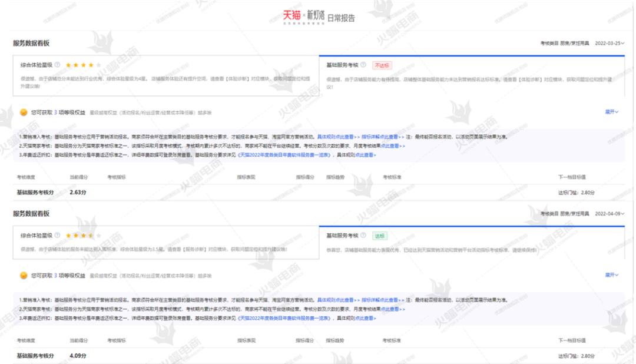Click the fourth orange star in the top rating

90,64
